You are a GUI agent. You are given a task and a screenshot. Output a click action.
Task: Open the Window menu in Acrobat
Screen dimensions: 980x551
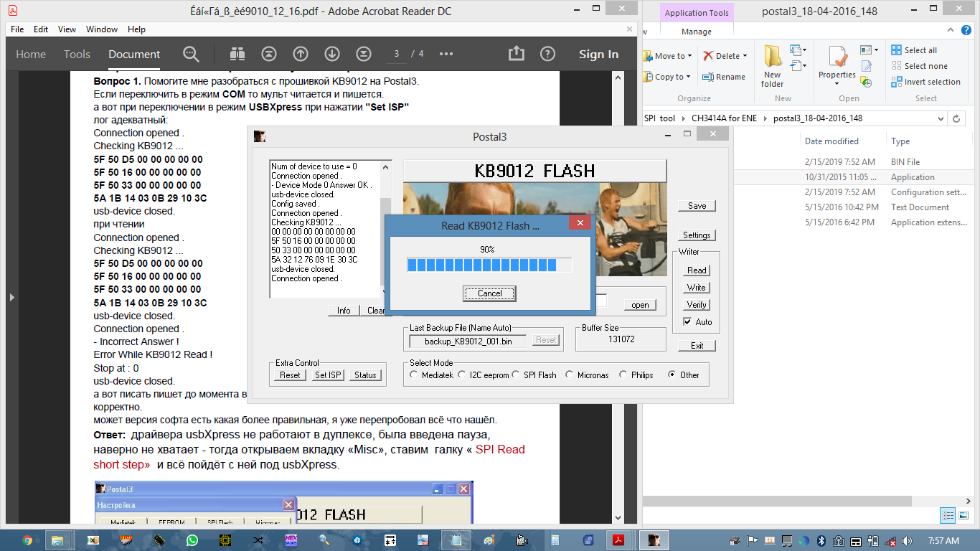tap(102, 29)
